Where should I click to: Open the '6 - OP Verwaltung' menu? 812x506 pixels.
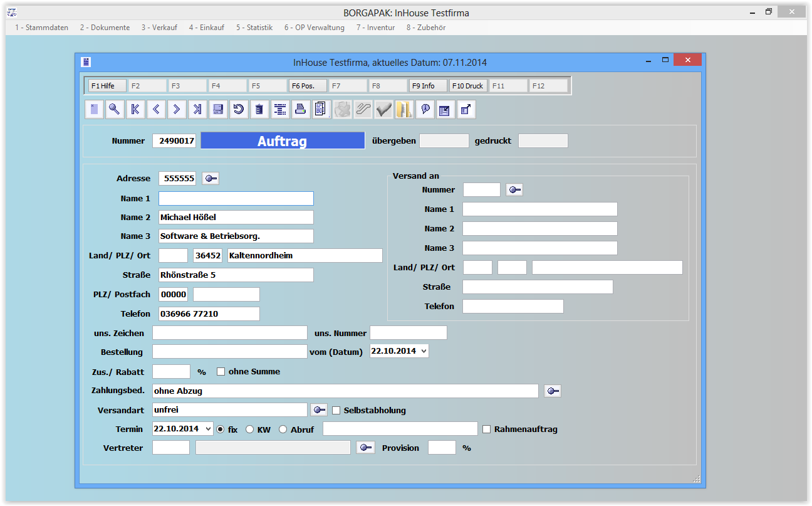pyautogui.click(x=314, y=28)
